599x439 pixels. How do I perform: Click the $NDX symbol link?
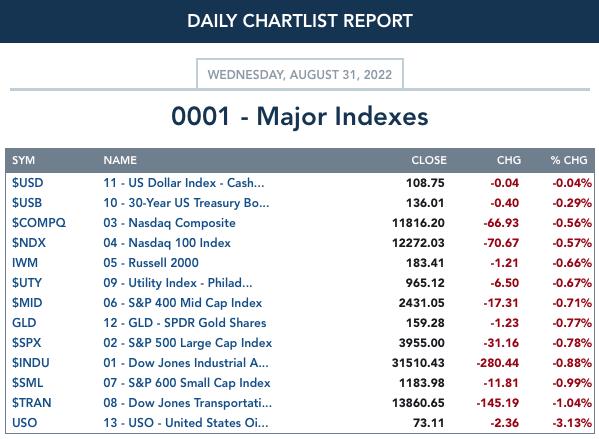29,243
